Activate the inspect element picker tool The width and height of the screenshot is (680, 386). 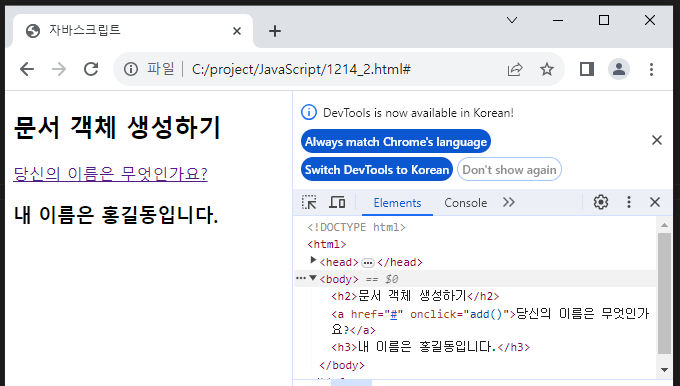point(309,202)
